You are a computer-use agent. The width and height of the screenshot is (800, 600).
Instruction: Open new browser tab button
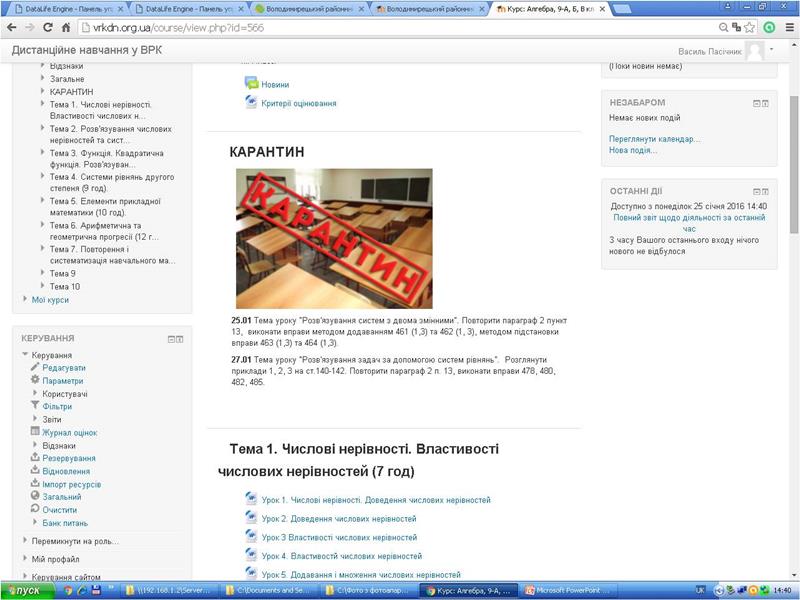pyautogui.click(x=620, y=9)
